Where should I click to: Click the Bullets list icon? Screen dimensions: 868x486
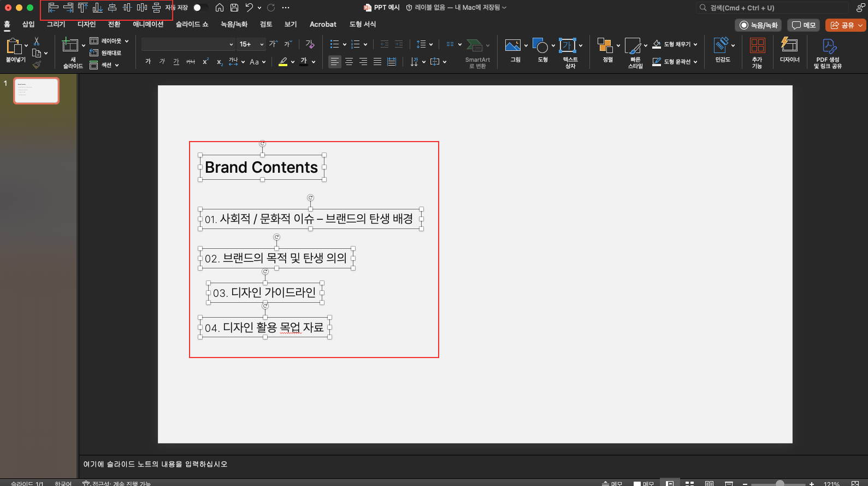coord(335,44)
